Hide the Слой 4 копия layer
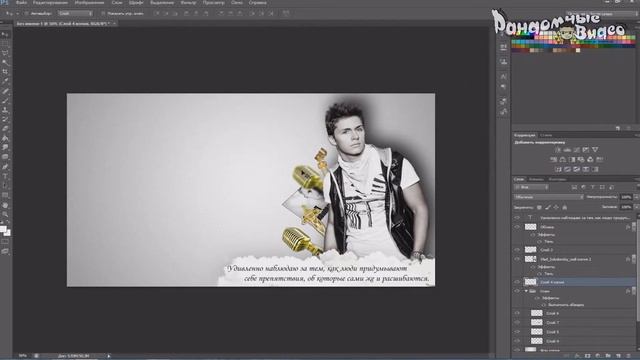The image size is (640, 360). (517, 282)
